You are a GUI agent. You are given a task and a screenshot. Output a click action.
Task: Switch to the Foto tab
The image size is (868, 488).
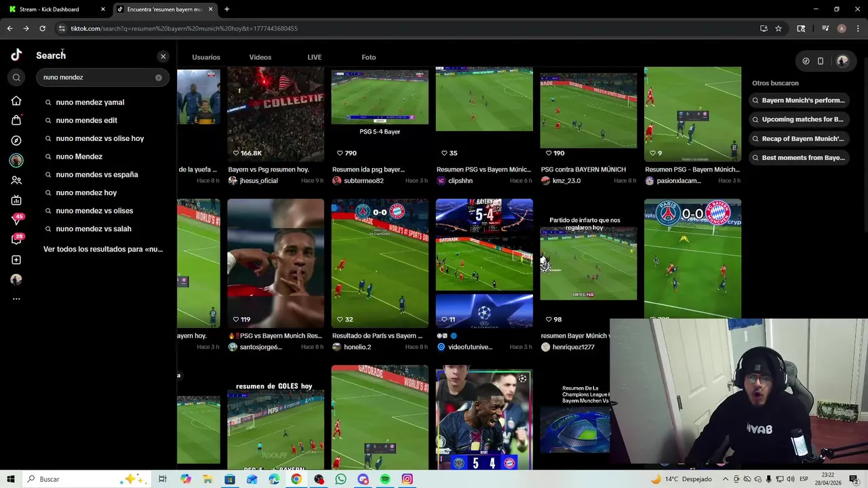coord(369,57)
